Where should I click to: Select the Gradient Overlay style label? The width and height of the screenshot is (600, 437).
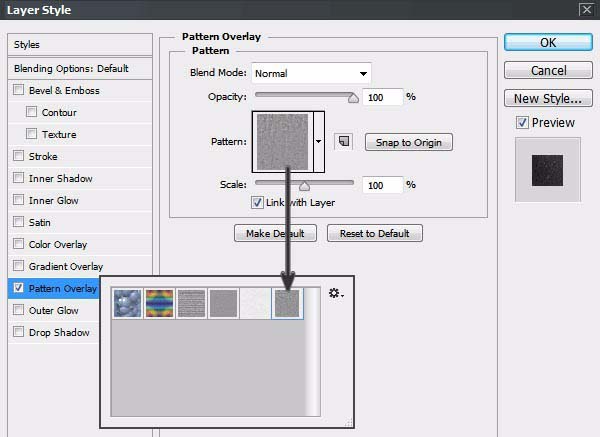coord(66,266)
